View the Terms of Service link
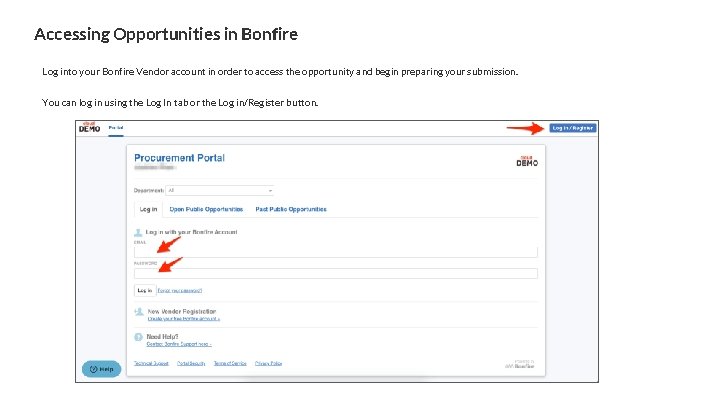The image size is (720, 405). [x=230, y=363]
